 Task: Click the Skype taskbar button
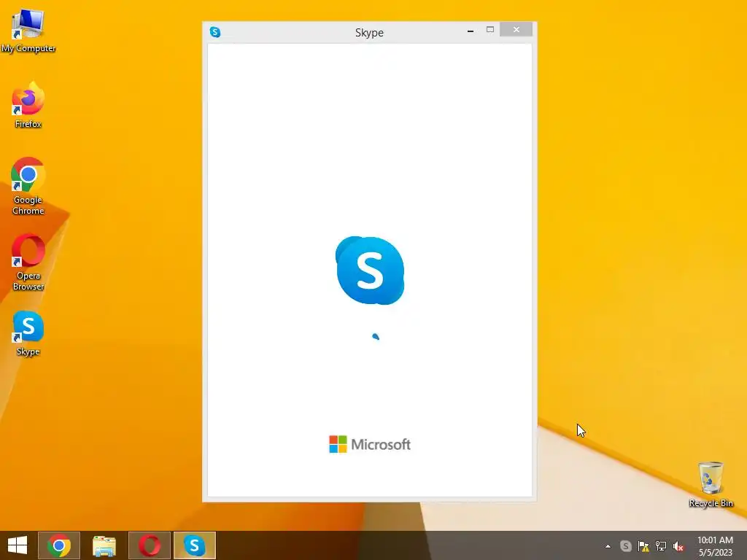pos(195,545)
